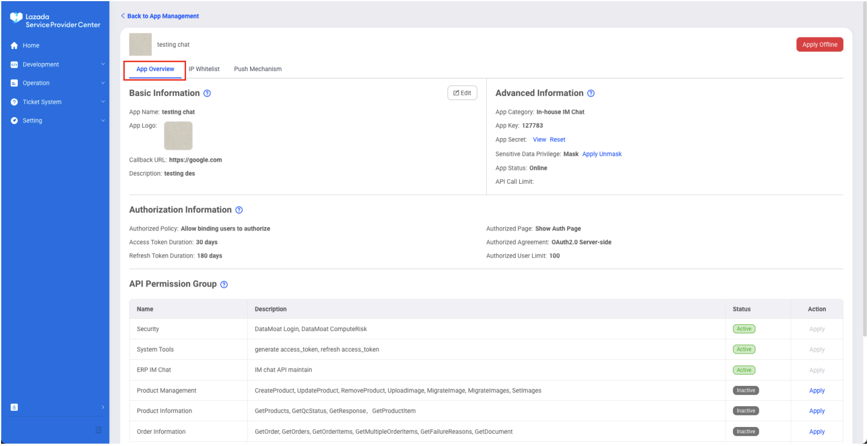Click help icon beside Basic Information
The width and height of the screenshot is (868, 446).
[207, 94]
